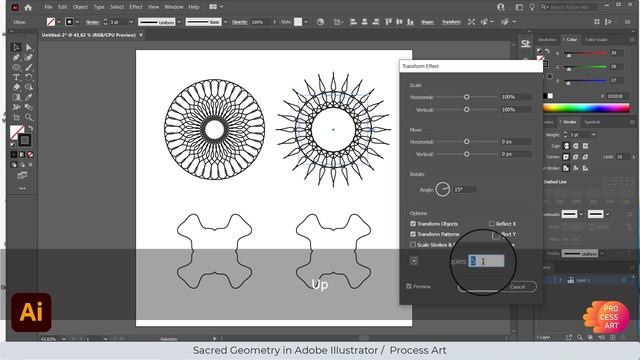The height and width of the screenshot is (360, 640).
Task: Select the Pen tool
Action: point(16,58)
